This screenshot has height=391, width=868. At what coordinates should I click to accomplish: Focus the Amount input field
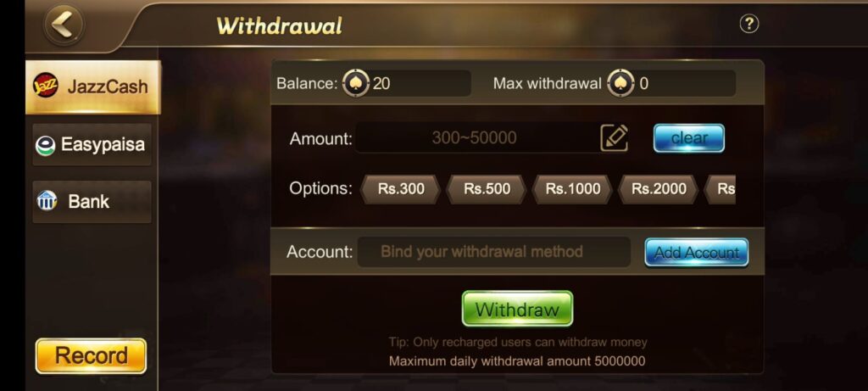click(476, 138)
